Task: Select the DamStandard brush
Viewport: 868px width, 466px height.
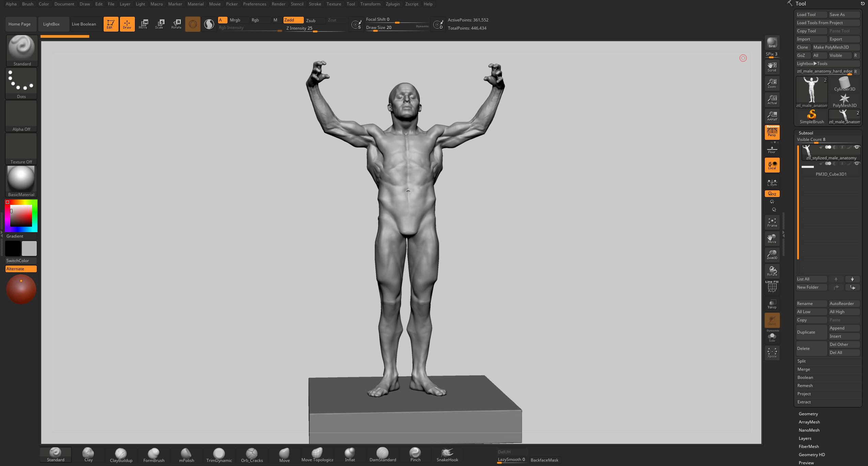Action: tap(383, 455)
